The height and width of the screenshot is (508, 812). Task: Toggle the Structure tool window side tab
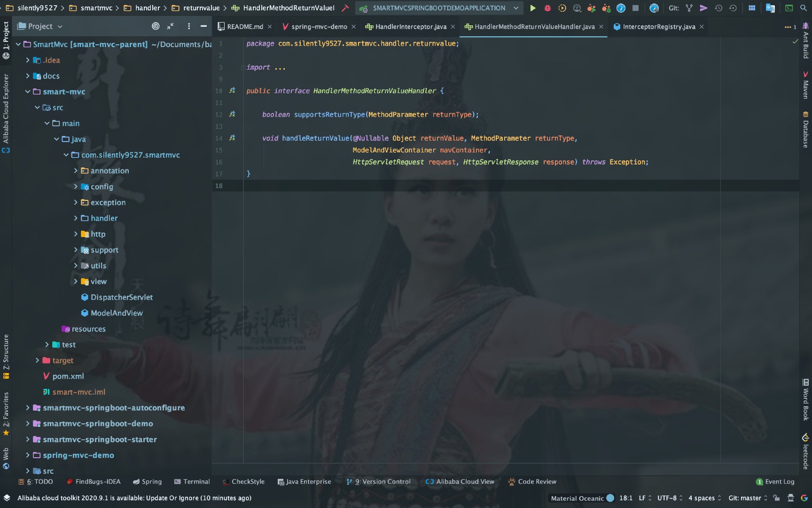click(x=6, y=357)
